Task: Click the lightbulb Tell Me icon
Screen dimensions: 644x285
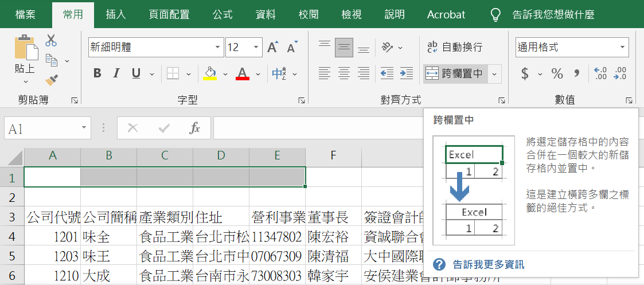Action: pos(496,14)
